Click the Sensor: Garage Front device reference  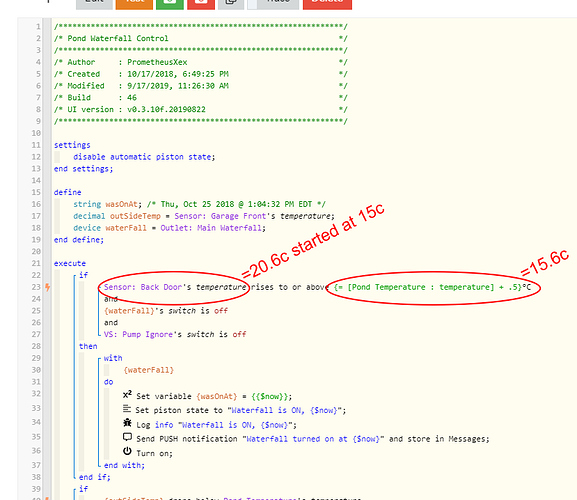click(x=220, y=216)
